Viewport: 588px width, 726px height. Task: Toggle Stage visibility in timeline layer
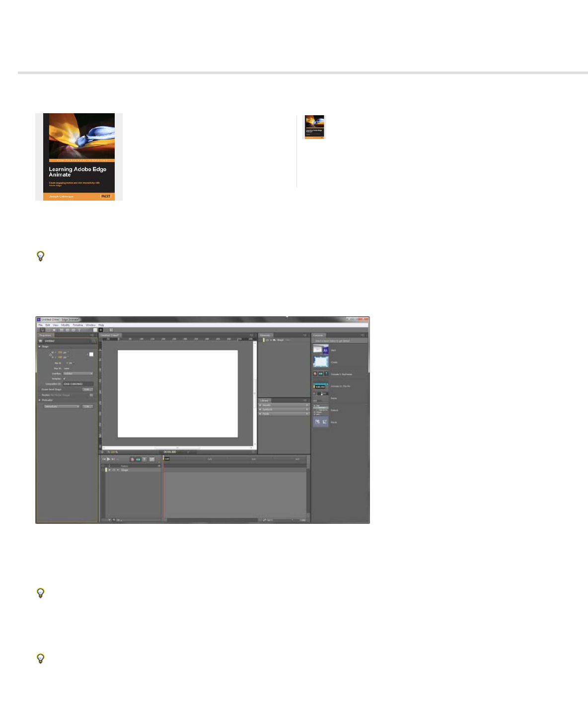tap(102, 470)
